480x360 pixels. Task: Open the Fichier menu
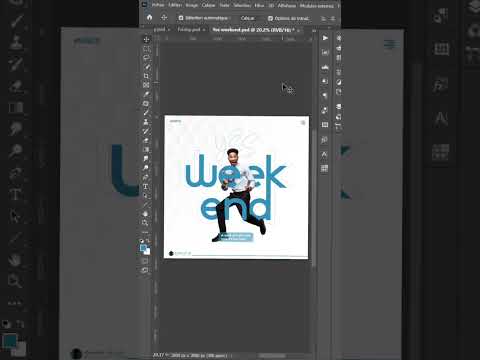tap(158, 5)
